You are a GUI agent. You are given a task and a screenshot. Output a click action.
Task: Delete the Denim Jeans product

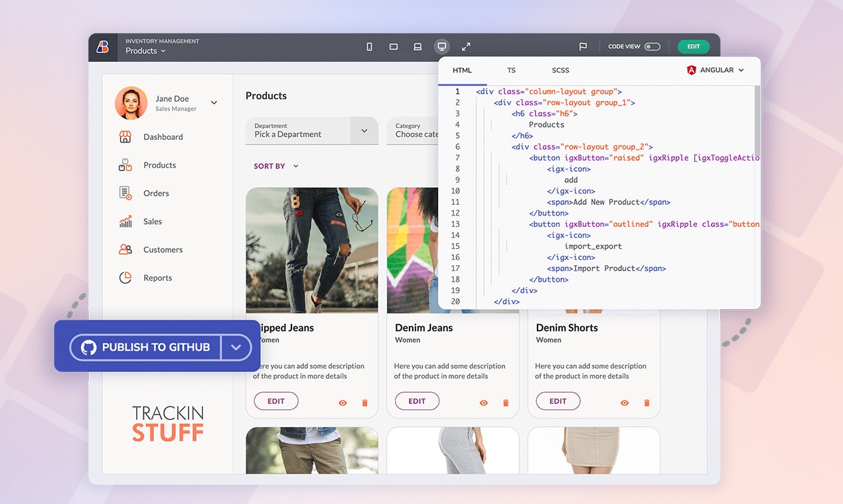506,403
